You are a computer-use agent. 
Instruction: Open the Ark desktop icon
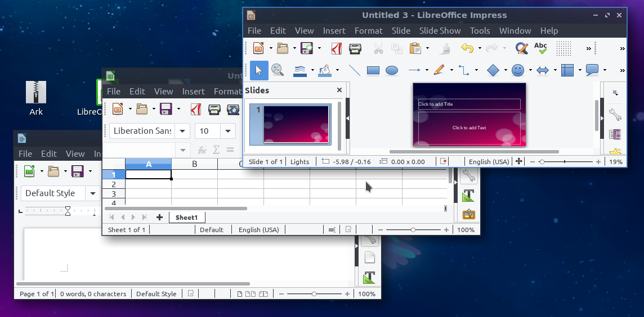tap(35, 98)
